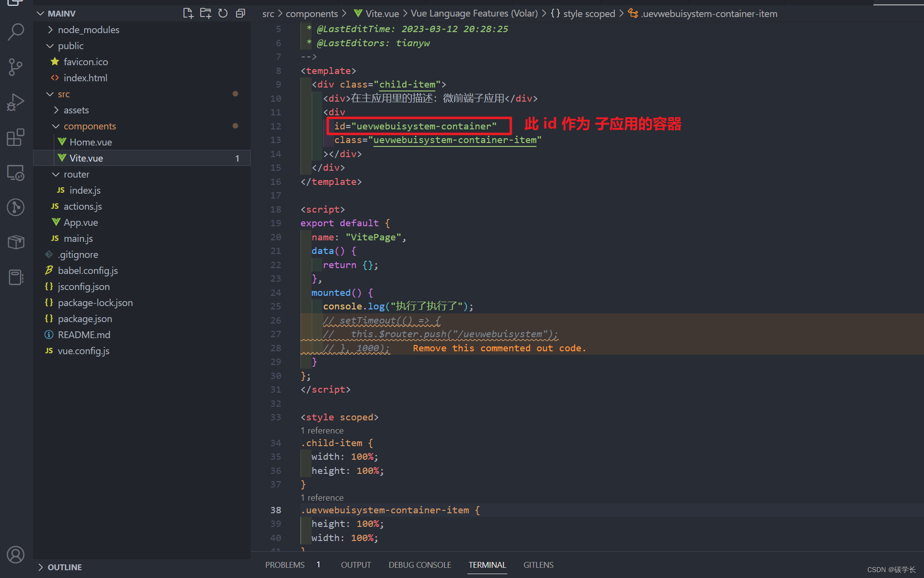Screen dimensions: 924x578
Task: Open the package box icon view
Action: click(16, 242)
